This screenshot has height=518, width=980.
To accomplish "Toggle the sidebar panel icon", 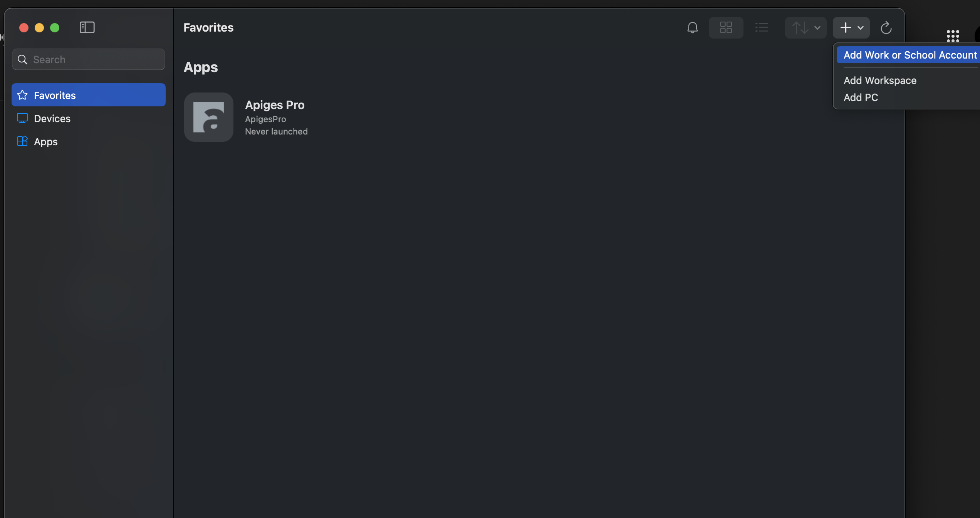I will 87,27.
